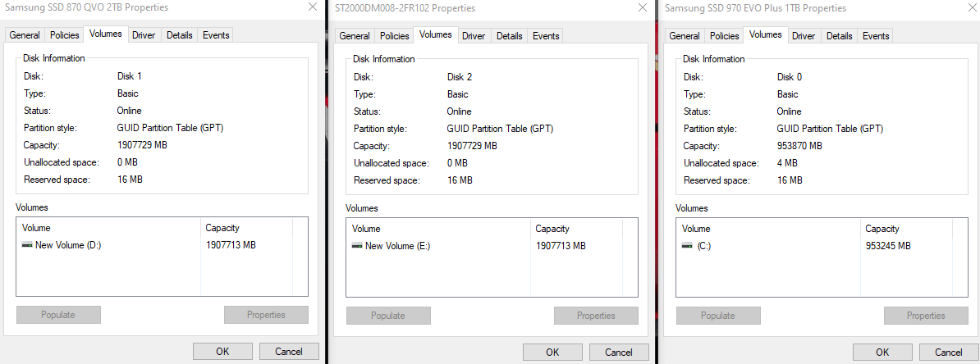The image size is (980, 364).
Task: Click Properties button in Samsung 970 EVO window
Action: pos(927,316)
